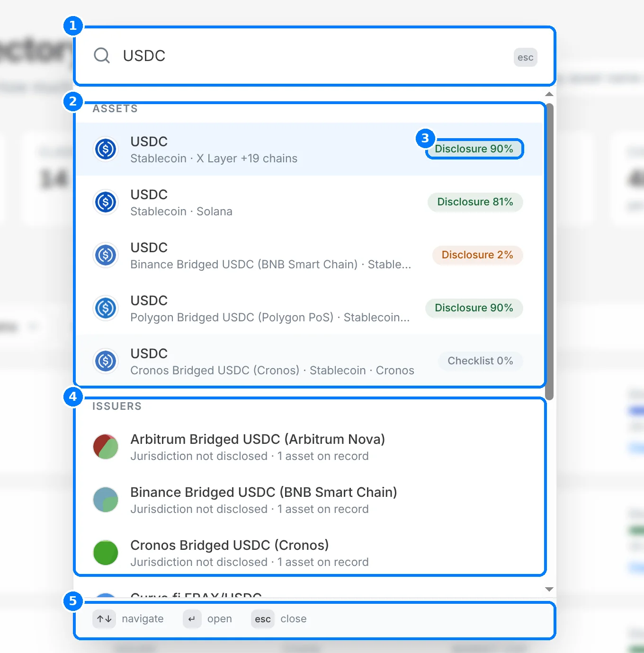Viewport: 644px width, 653px height.
Task: Click the enter key open hint
Action: click(x=192, y=619)
